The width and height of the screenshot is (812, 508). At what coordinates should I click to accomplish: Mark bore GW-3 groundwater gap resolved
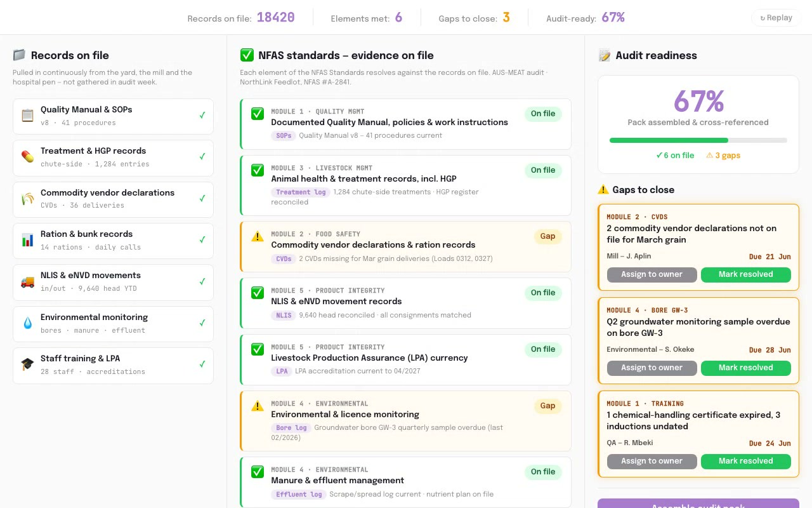click(x=745, y=368)
